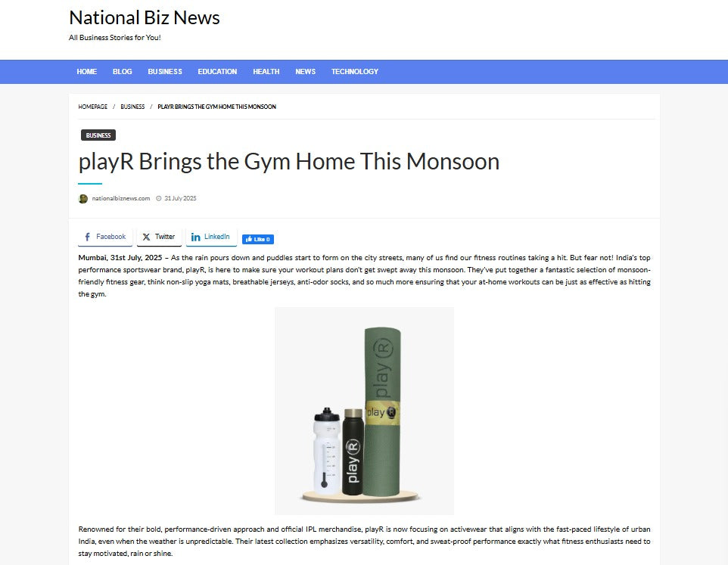Open the HOME menu item

tap(87, 72)
